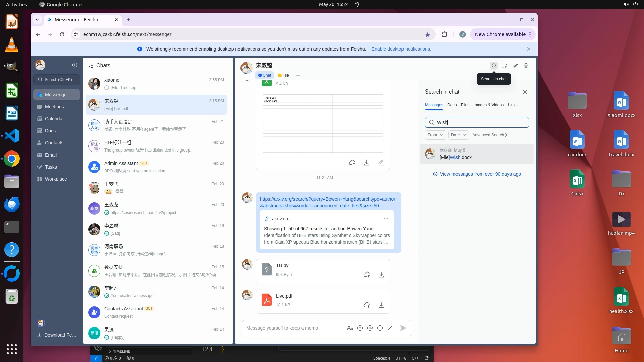Click the mention @ icon in message box
The height and width of the screenshot is (362, 644).
pos(370,328)
